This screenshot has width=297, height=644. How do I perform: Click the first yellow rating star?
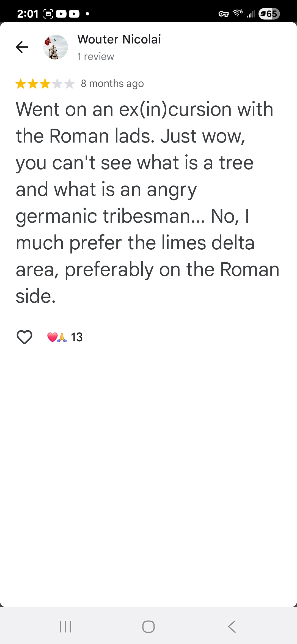[x=21, y=84]
